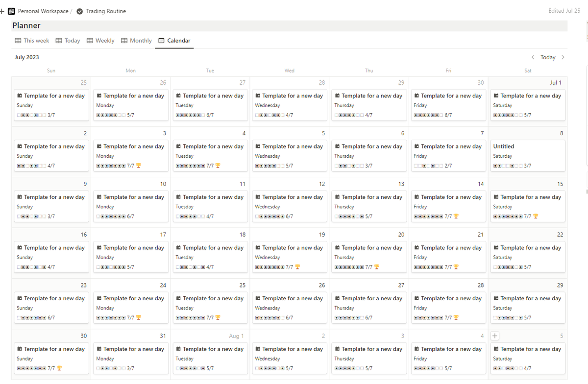Switch to Monthly view tab
This screenshot has width=588, height=384.
(x=136, y=41)
